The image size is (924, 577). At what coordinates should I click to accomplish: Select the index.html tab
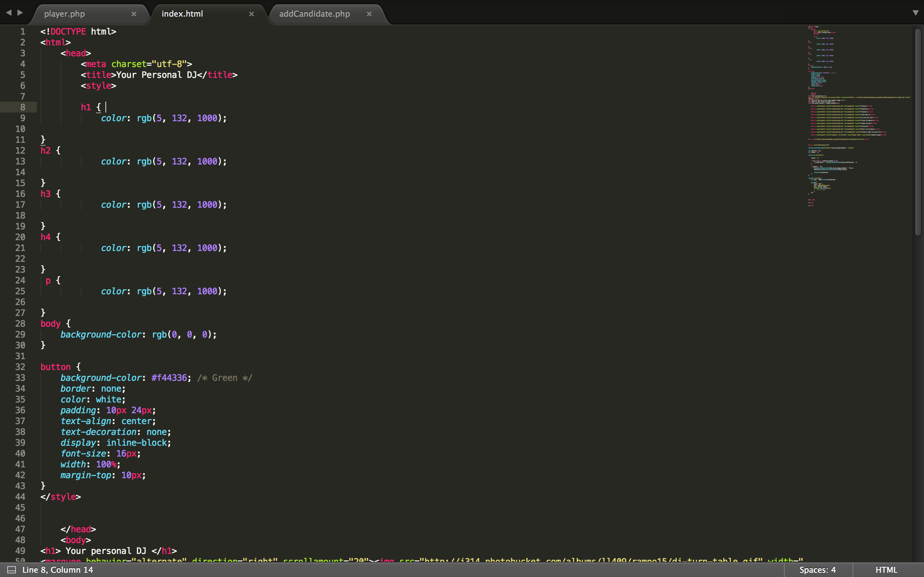pos(183,14)
